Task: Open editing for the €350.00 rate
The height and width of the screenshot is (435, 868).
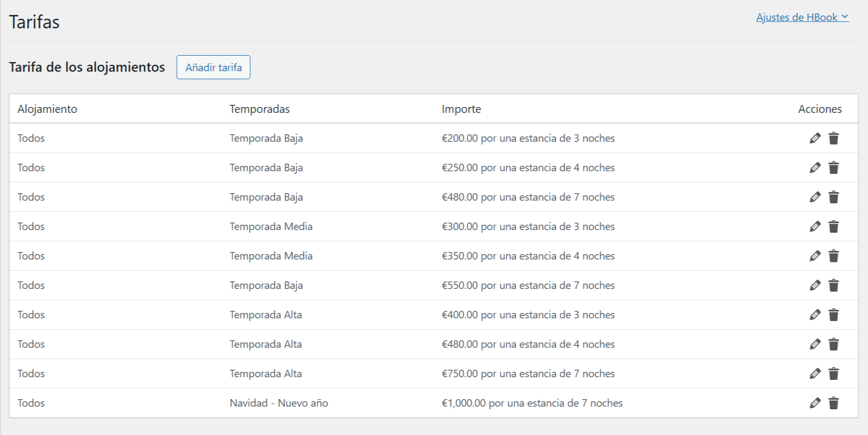Action: (815, 256)
